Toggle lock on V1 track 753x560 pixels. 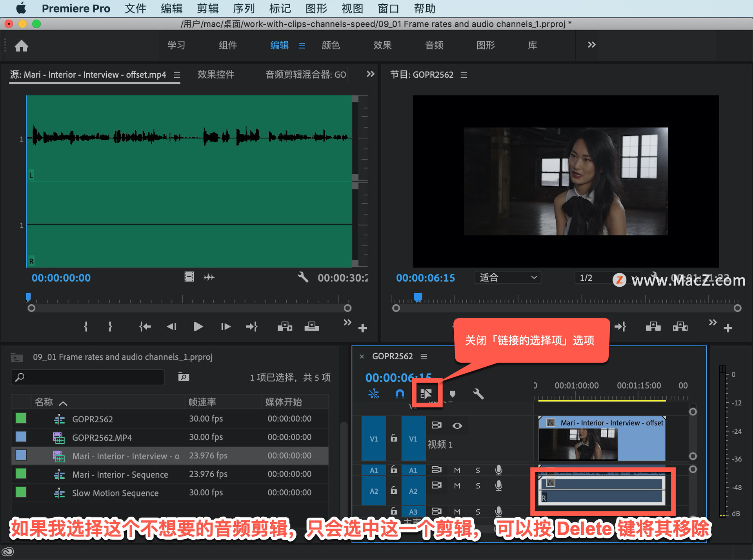[x=394, y=438]
